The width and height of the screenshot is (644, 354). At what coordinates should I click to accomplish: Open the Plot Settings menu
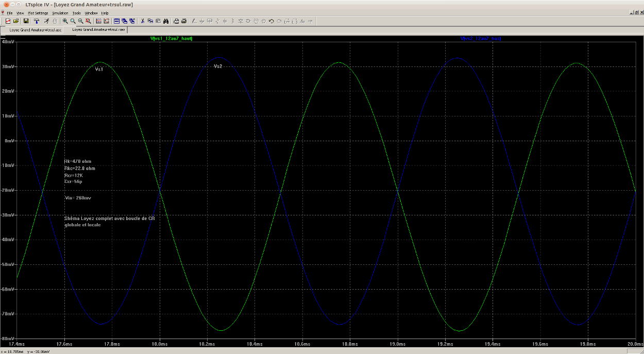tap(38, 13)
